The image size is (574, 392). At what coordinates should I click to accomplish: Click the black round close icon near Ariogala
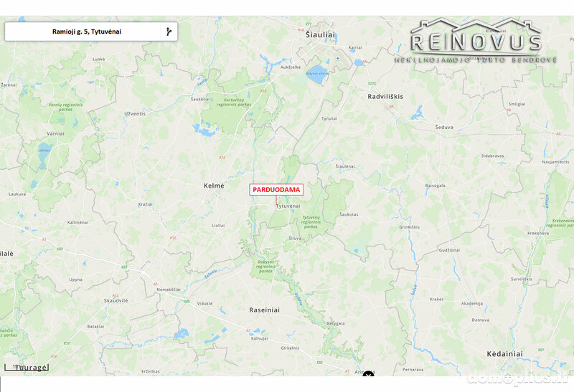[x=368, y=375]
